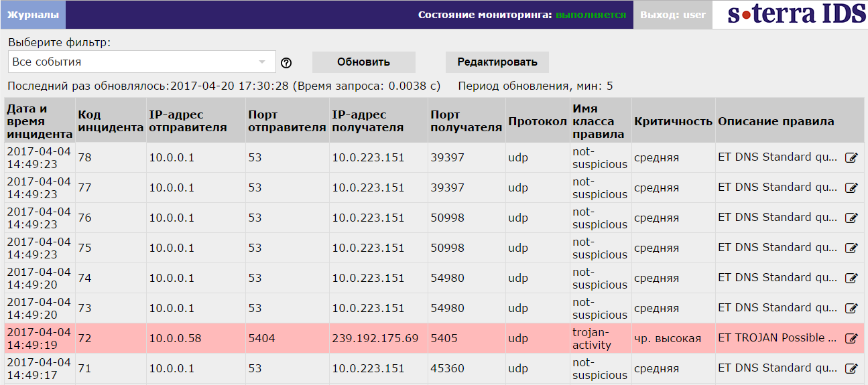
Task: Click date 2017-04-04 14:49:19 cell
Action: [39, 338]
